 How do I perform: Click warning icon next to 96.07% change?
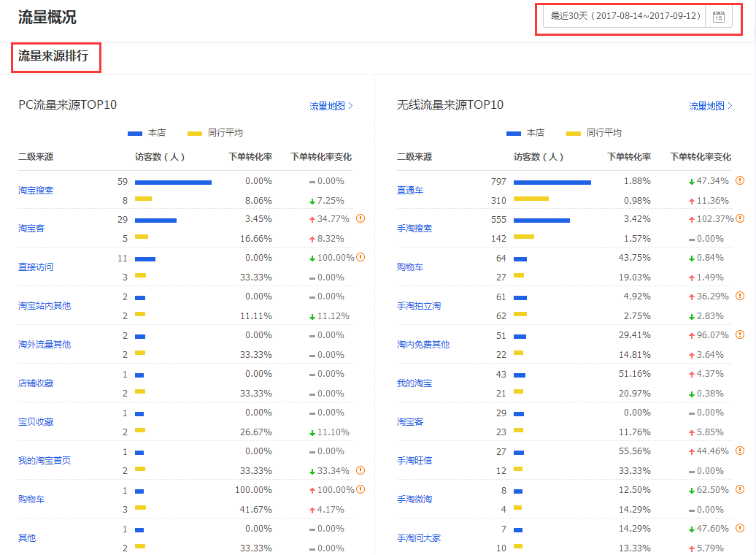[x=740, y=334]
